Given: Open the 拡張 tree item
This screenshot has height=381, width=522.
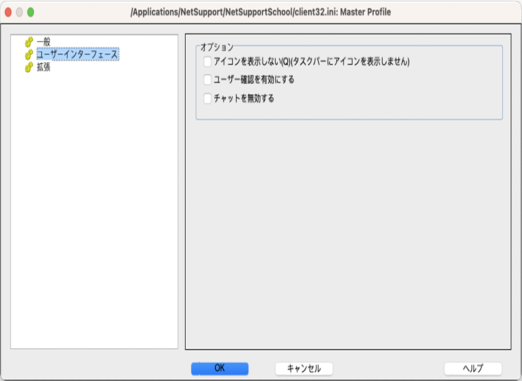Looking at the screenshot, I should tap(43, 67).
